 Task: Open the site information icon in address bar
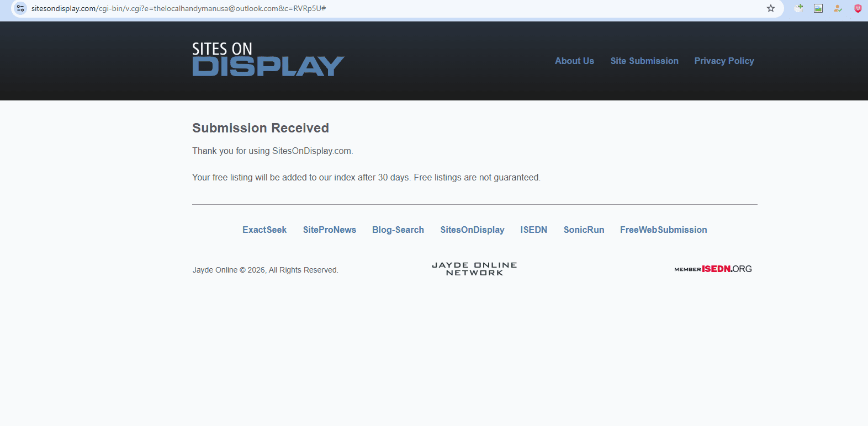(x=20, y=8)
